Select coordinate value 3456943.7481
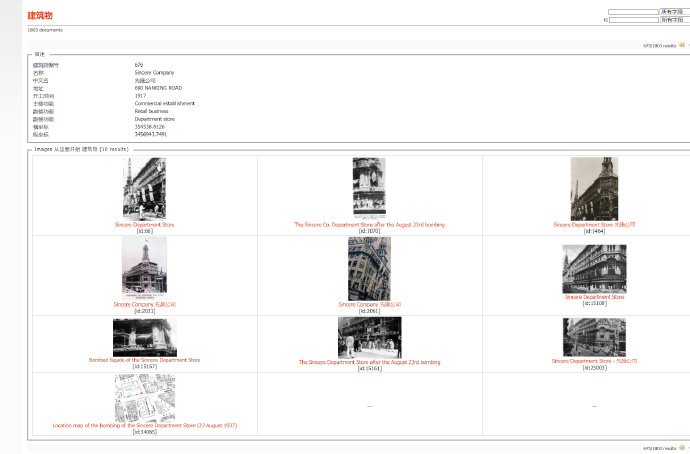The width and height of the screenshot is (690, 454). point(150,134)
